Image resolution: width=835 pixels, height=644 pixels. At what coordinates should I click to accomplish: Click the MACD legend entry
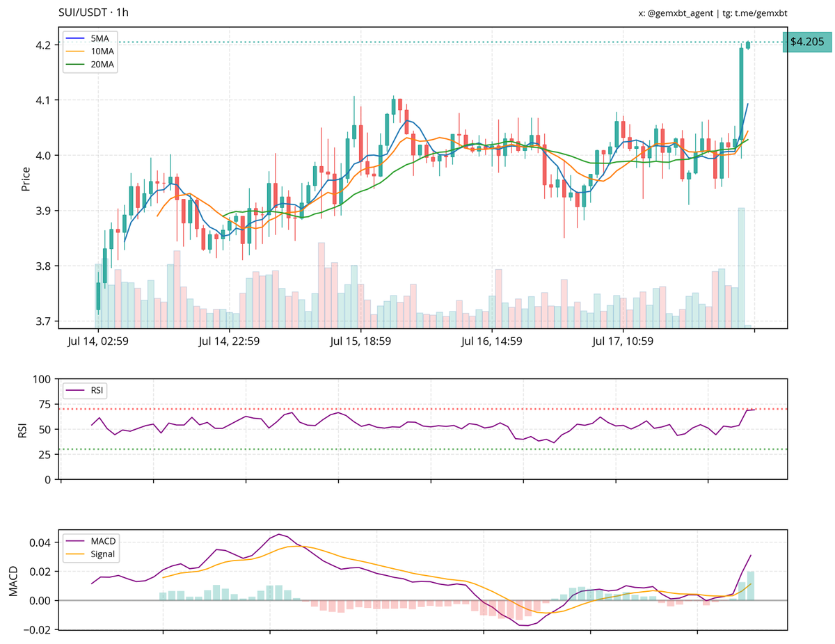click(91, 542)
